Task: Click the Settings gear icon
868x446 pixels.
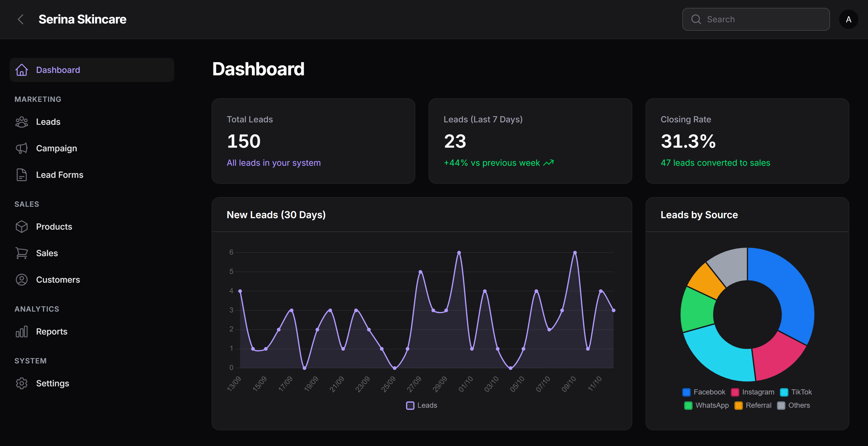Action: [x=22, y=383]
